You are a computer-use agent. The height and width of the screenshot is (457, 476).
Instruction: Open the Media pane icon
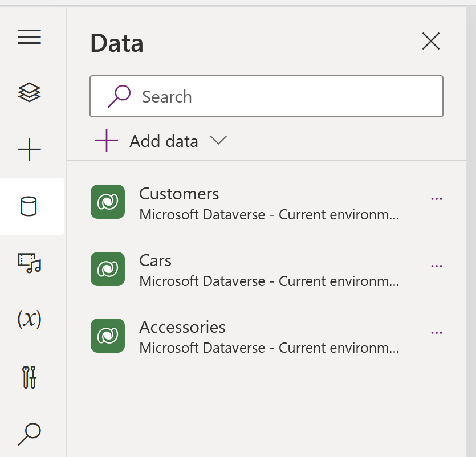pyautogui.click(x=30, y=262)
